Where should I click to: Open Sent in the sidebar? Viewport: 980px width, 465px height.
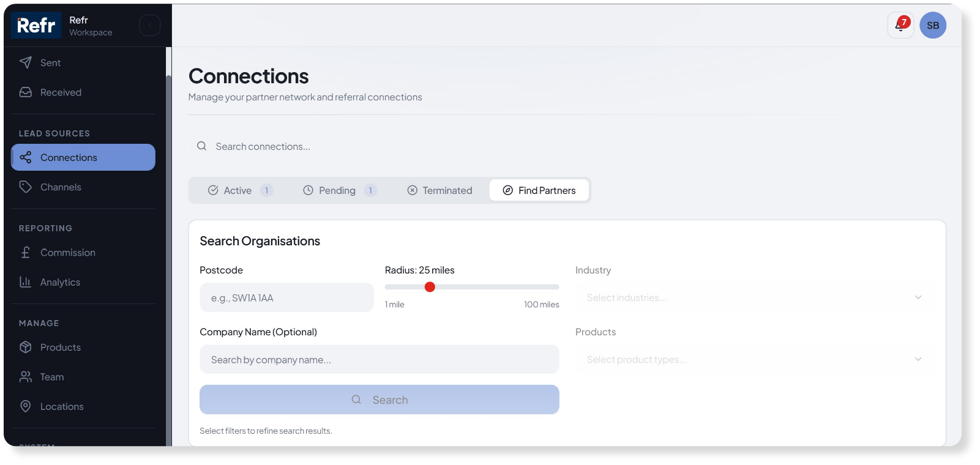[50, 63]
